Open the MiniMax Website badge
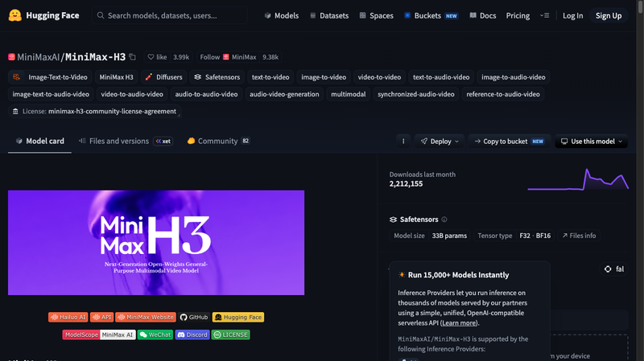Image resolution: width=644 pixels, height=361 pixels. point(146,317)
